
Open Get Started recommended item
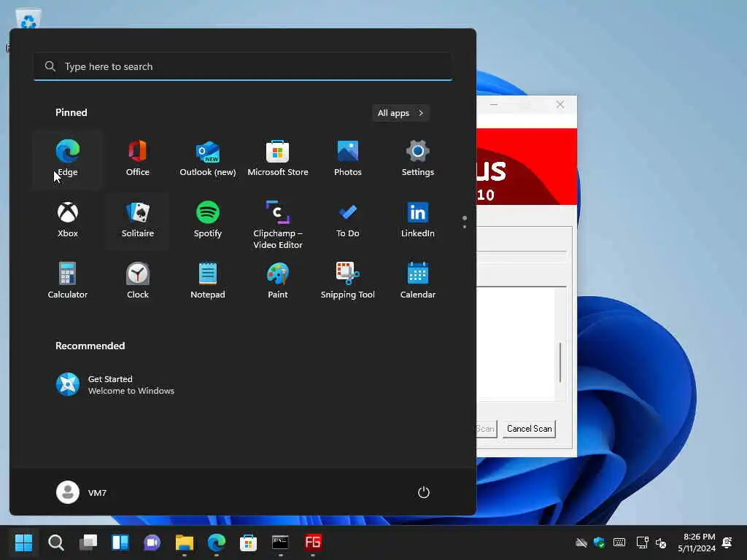115,385
